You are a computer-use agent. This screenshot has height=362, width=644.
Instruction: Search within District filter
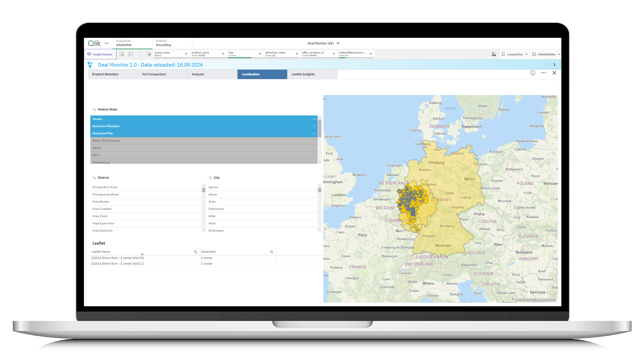click(x=94, y=178)
